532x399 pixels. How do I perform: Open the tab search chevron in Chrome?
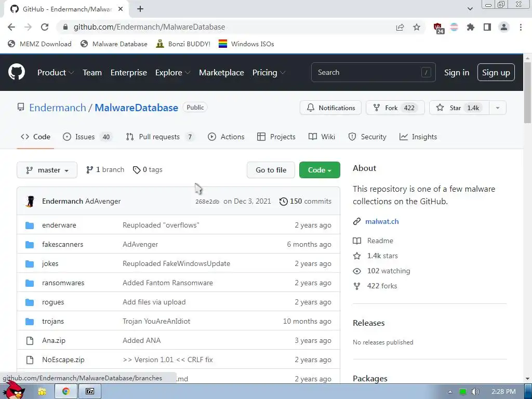470,9
